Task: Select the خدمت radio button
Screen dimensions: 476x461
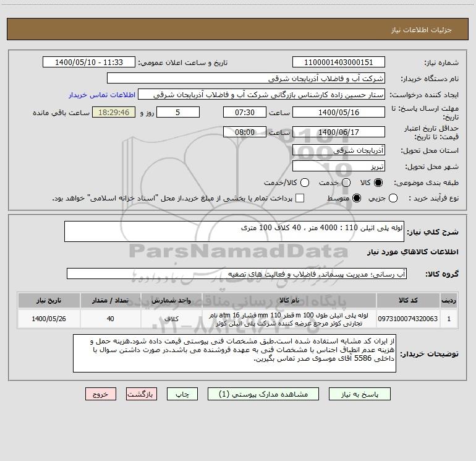Action: tap(346, 183)
